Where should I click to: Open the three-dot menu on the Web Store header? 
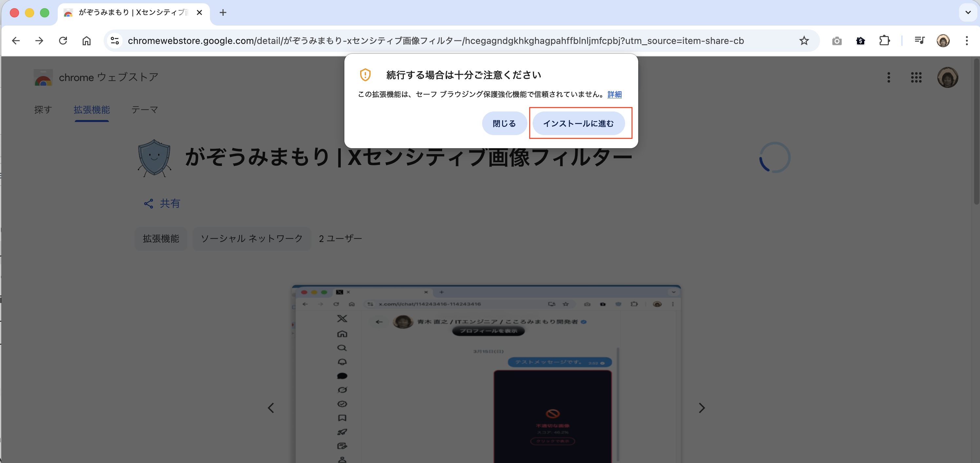pyautogui.click(x=889, y=78)
